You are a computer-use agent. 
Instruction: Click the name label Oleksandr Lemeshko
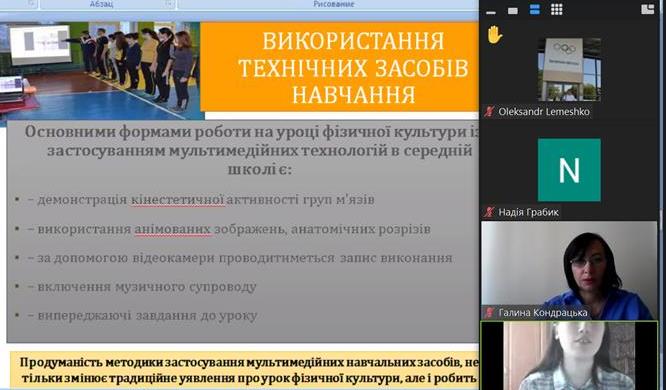(x=544, y=112)
